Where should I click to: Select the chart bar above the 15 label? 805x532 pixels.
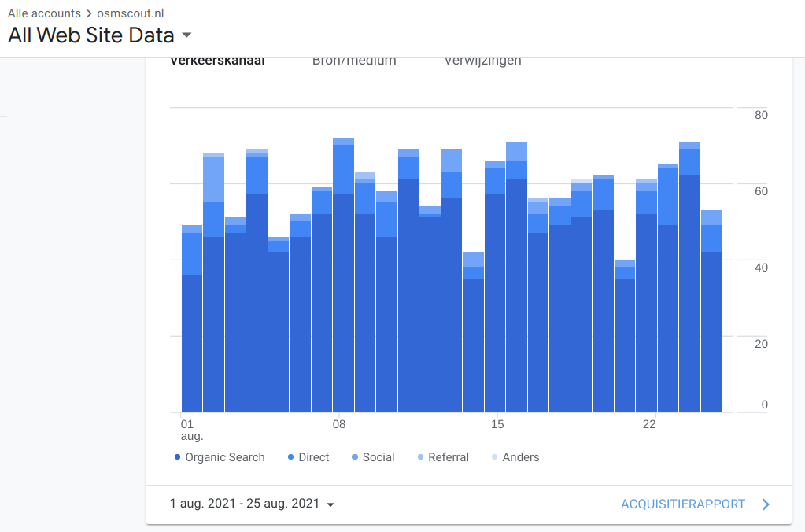coord(495,286)
